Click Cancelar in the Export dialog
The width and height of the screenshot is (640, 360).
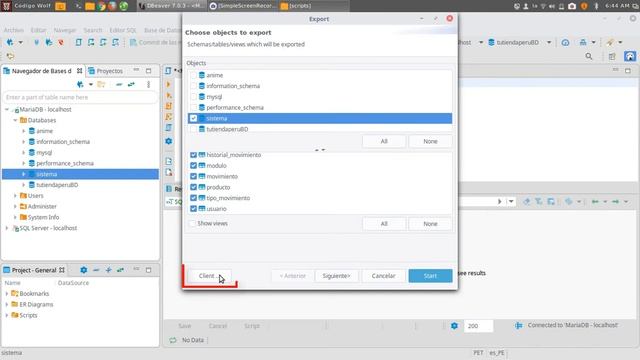(383, 276)
